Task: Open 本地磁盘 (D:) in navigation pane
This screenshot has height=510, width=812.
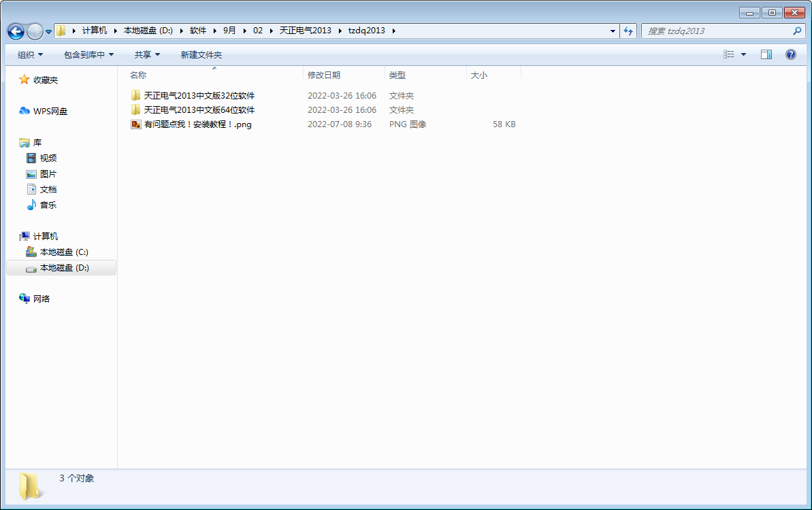Action: point(64,268)
